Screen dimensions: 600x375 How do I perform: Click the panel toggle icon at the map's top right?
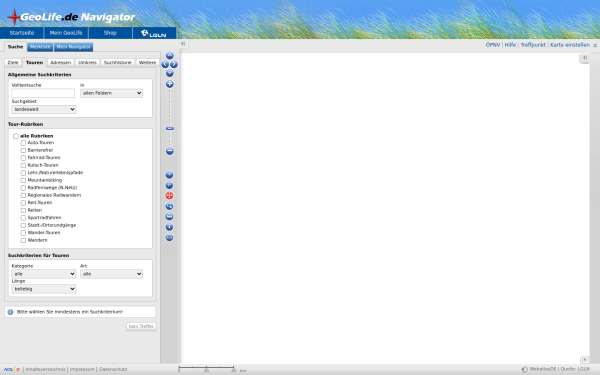click(x=584, y=58)
